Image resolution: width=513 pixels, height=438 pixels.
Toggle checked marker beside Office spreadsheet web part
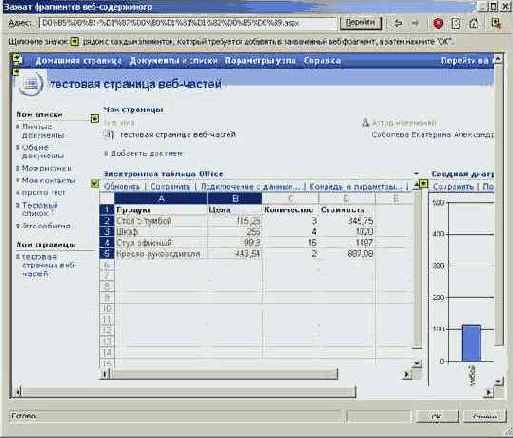(95, 183)
